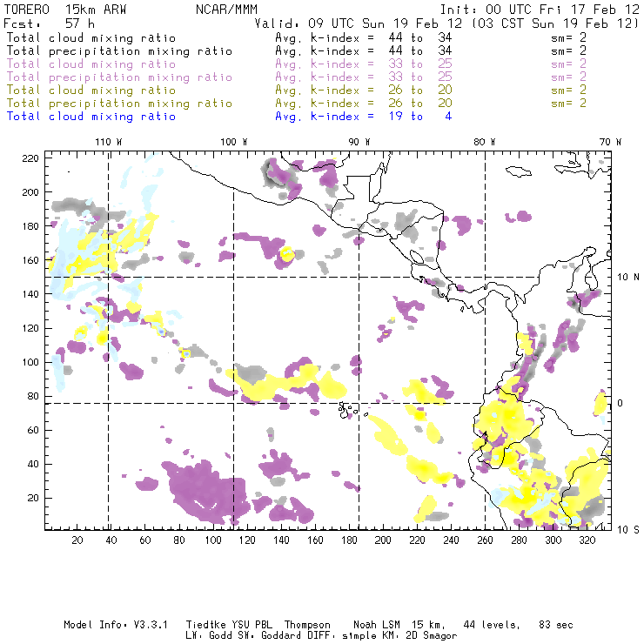This screenshot has width=644, height=644.
Task: Click the "300" tick label on the horizontal axis
Action: tap(553, 540)
